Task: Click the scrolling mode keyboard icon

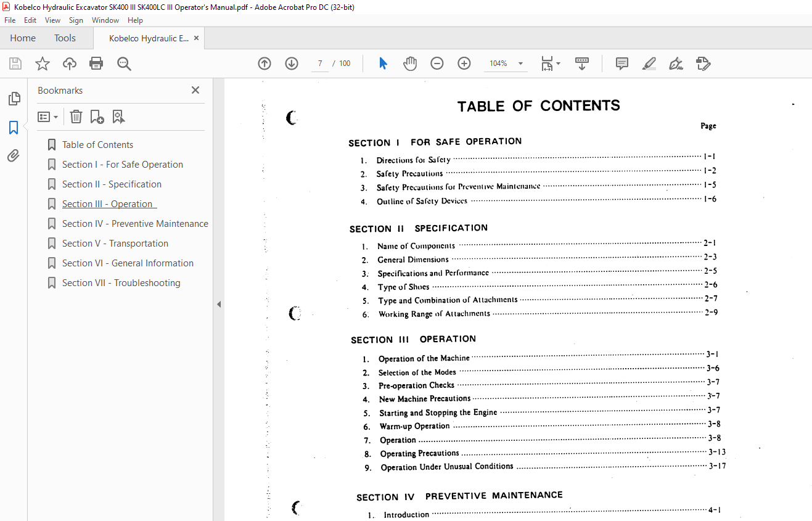Action: tap(582, 64)
